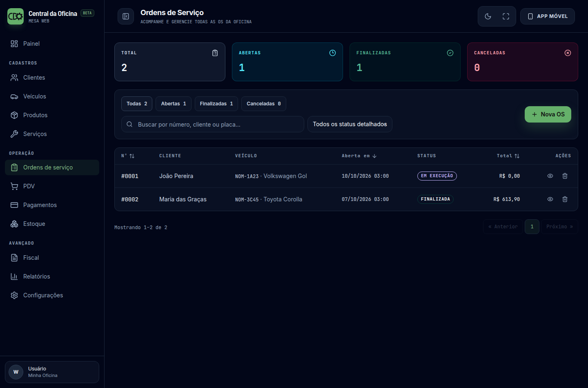Viewport: 588px width, 388px height.
Task: Open the Usuário Minha Oficina profile
Action: 52,372
